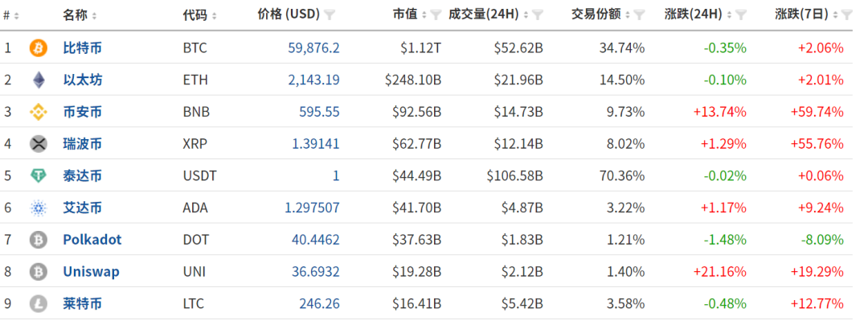The width and height of the screenshot is (868, 325).
Task: Open the 涨跌(24H) column filter
Action: 740,15
